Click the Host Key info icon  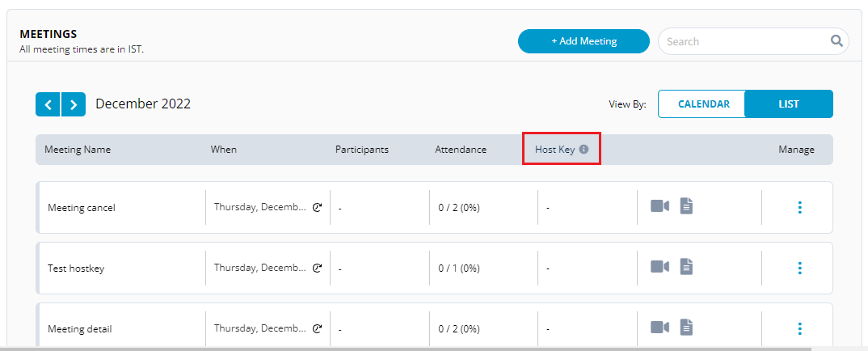(584, 150)
